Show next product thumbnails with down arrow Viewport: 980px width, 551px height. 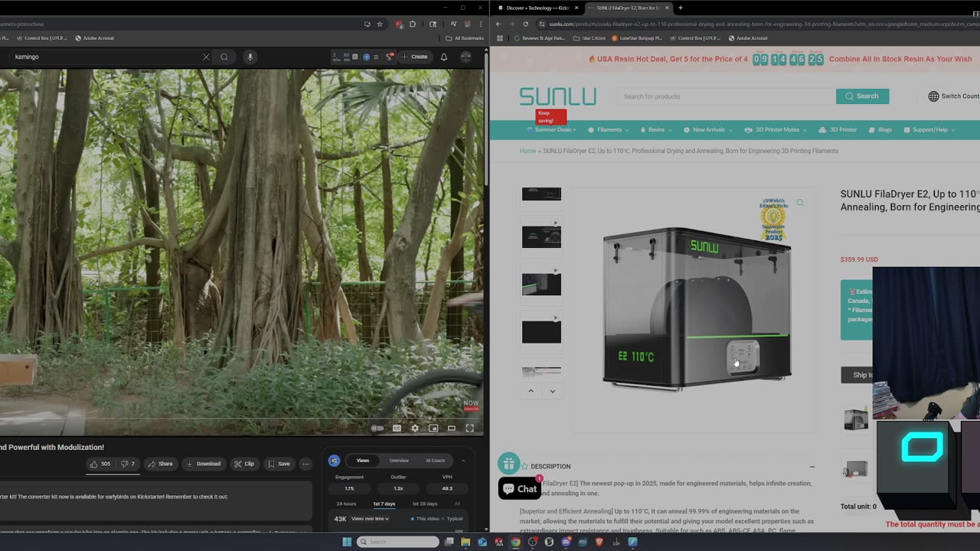(x=552, y=391)
